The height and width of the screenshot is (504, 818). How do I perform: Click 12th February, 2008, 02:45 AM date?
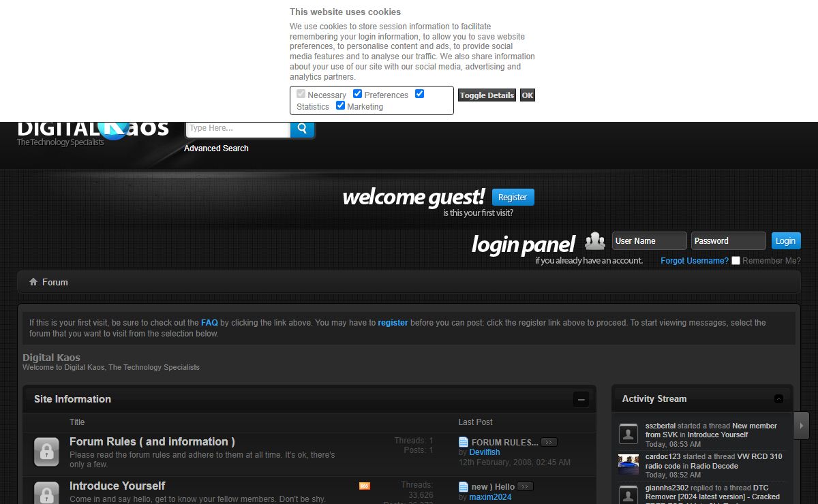515,462
